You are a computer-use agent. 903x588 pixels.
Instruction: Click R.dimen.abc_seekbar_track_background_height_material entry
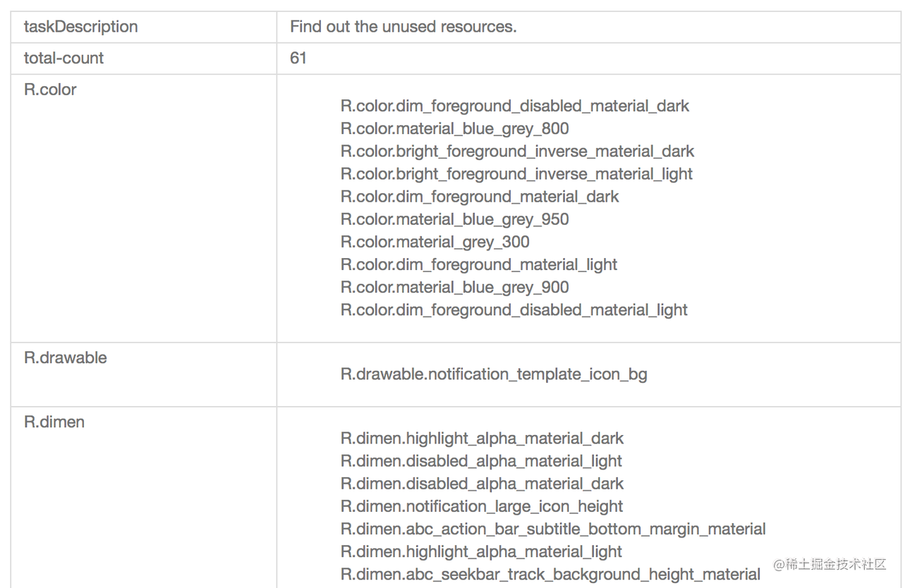551,574
